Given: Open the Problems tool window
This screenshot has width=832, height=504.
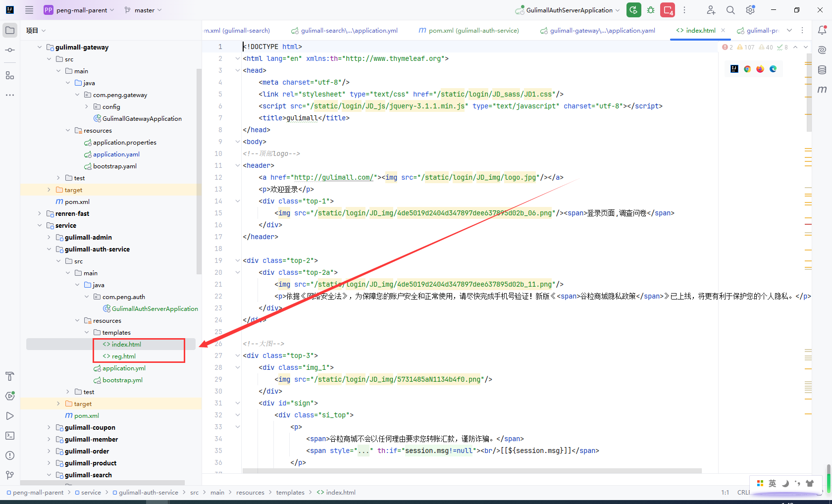Looking at the screenshot, I should 10,455.
